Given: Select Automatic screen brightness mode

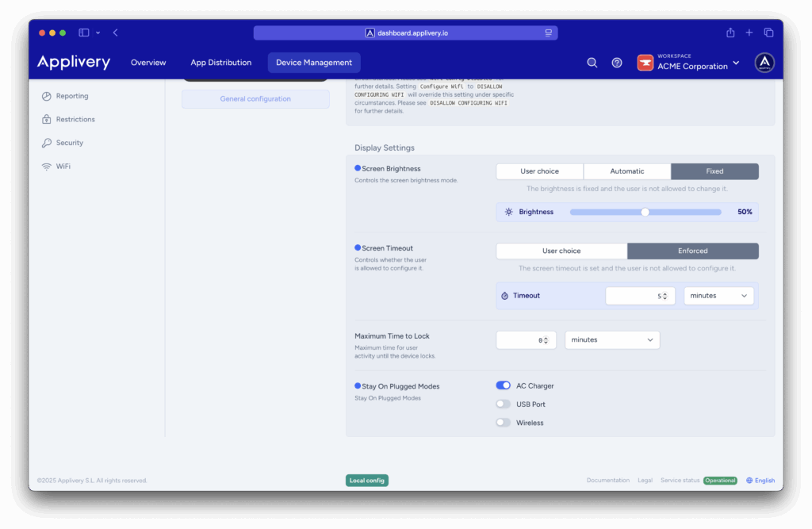Looking at the screenshot, I should point(626,171).
